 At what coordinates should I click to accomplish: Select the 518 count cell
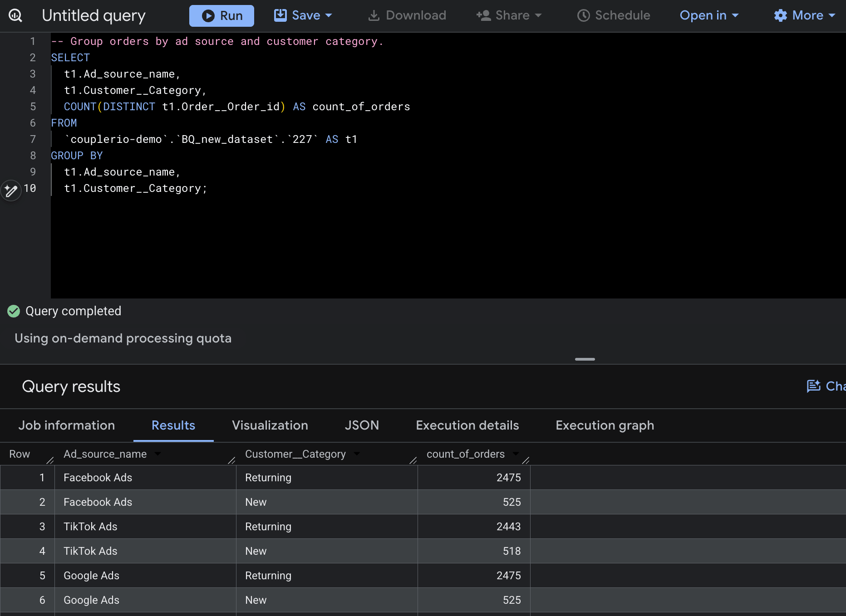474,551
